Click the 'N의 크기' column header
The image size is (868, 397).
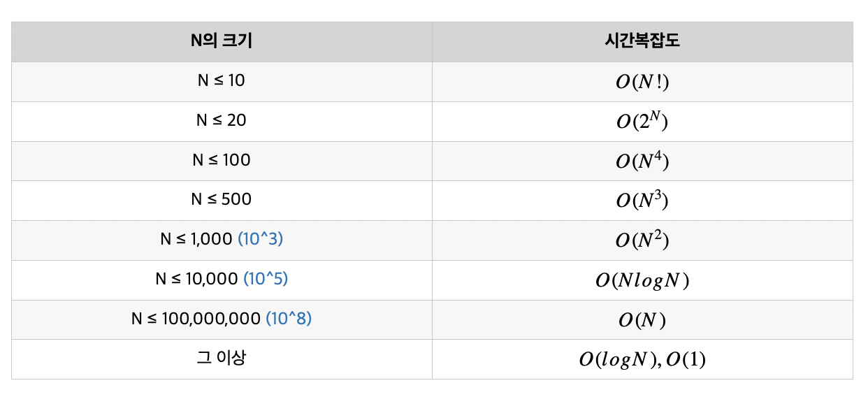(x=222, y=41)
